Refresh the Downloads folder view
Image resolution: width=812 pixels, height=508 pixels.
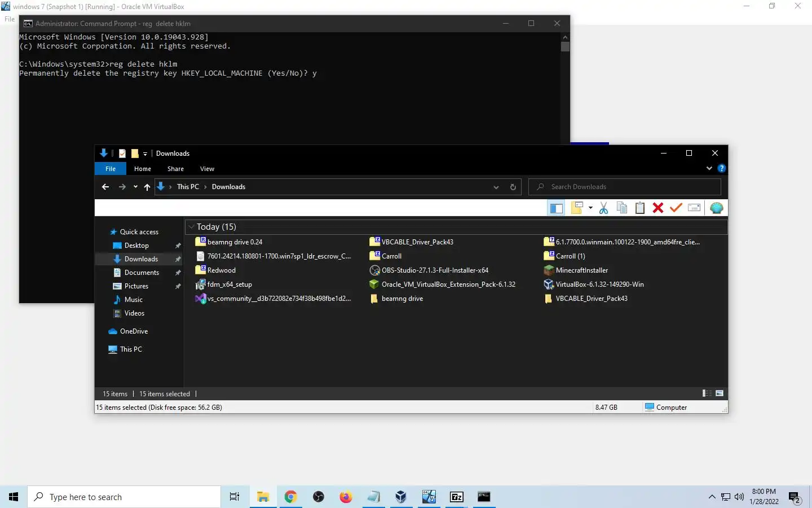513,187
